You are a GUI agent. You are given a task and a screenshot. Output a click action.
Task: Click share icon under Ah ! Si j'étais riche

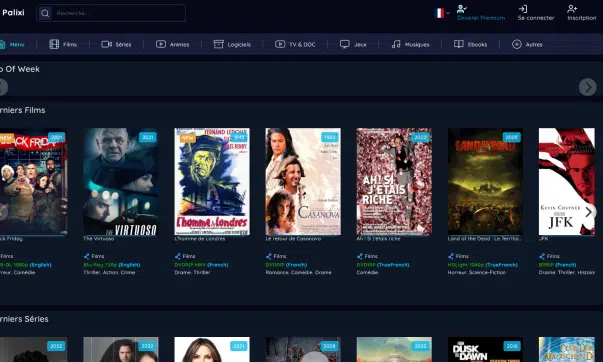[360, 256]
